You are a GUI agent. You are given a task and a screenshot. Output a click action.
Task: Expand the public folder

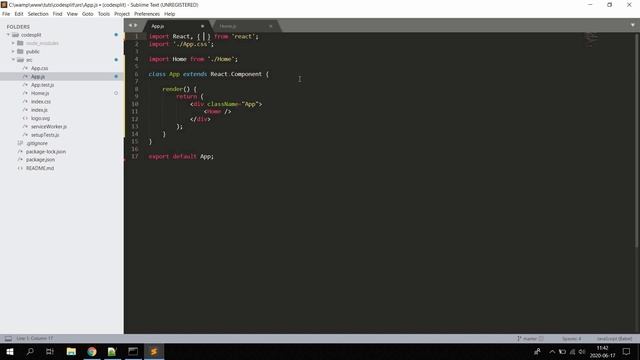coord(13,51)
